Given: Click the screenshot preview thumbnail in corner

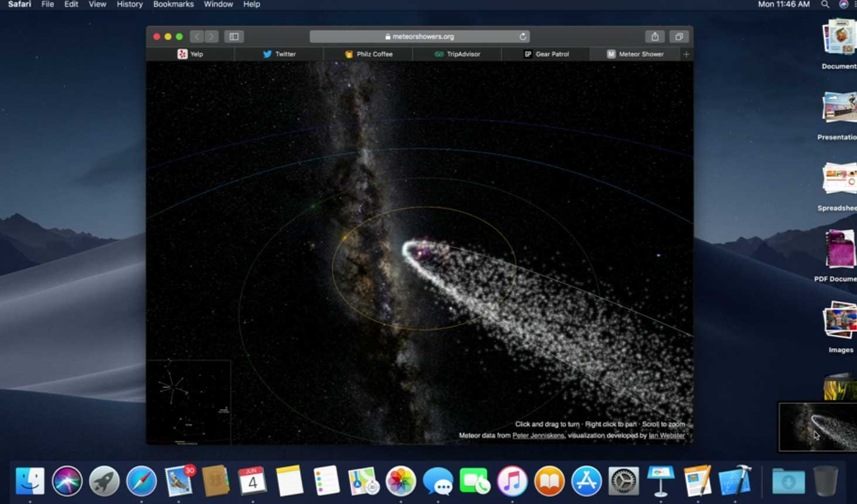Looking at the screenshot, I should [x=817, y=427].
